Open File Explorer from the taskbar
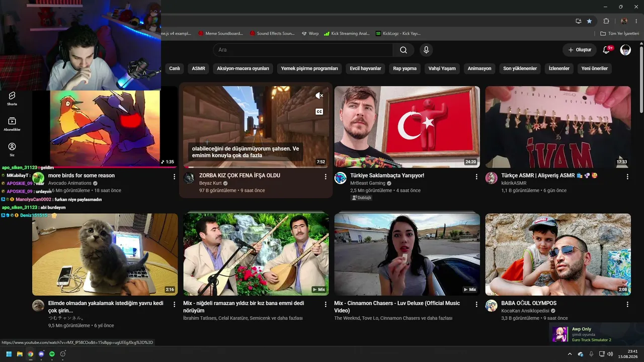 (20, 354)
